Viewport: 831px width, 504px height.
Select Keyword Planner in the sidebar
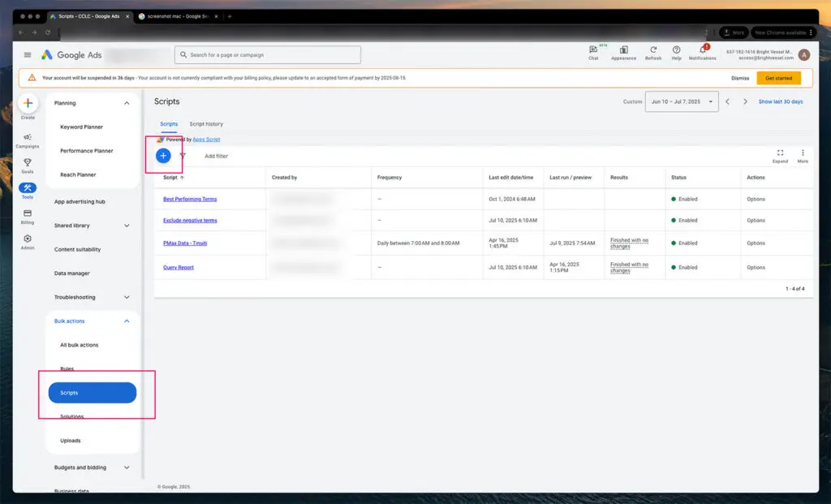coord(81,127)
